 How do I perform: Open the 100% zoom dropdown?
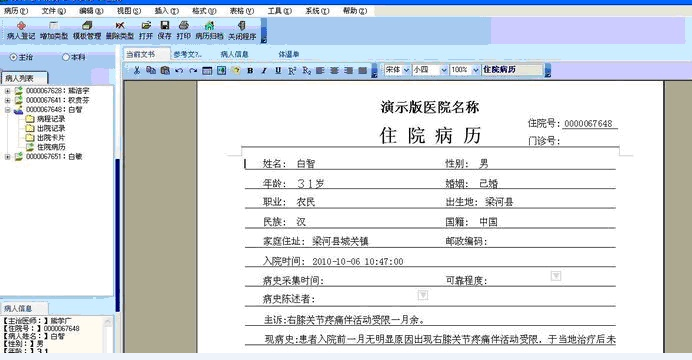coord(475,70)
